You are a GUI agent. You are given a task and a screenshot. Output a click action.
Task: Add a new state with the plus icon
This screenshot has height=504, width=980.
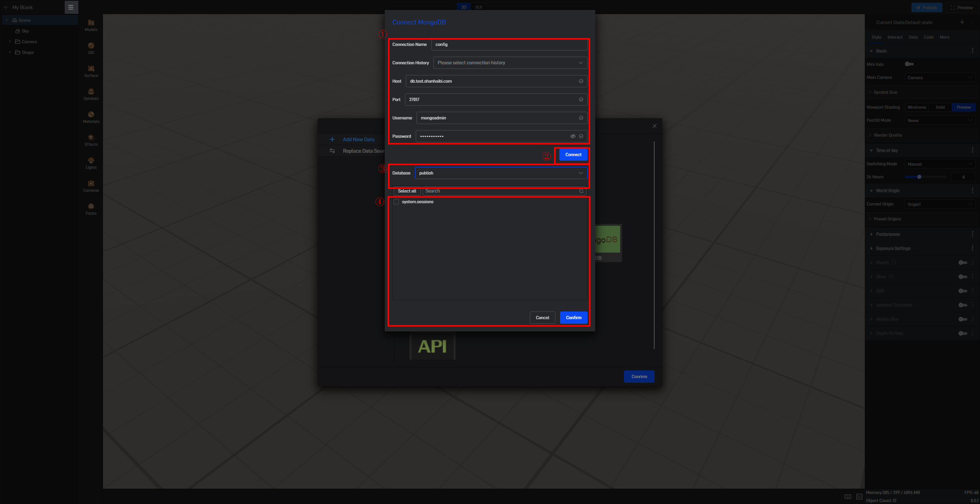click(962, 22)
